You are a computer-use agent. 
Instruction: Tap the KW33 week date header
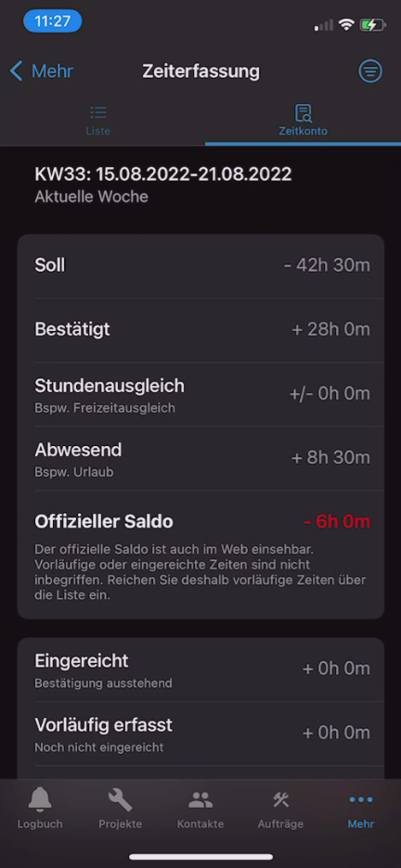tap(162, 174)
